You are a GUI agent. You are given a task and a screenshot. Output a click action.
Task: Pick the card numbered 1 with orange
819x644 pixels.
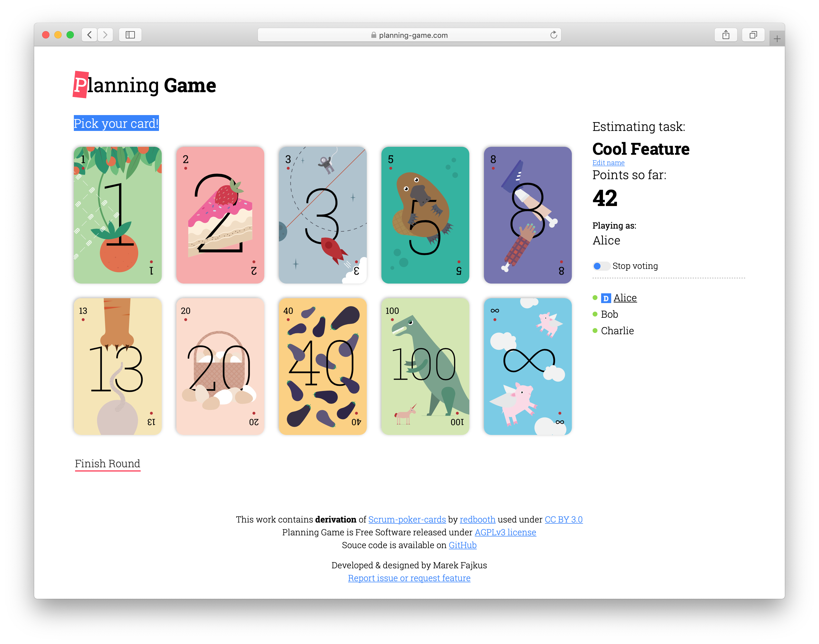tap(117, 215)
